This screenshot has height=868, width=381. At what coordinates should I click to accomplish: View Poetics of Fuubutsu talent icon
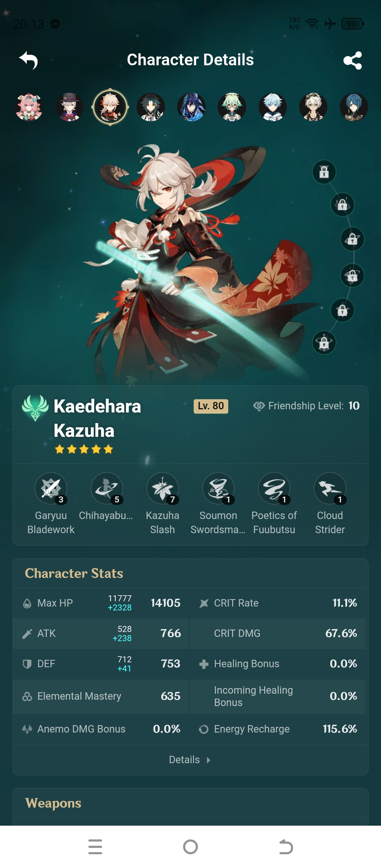point(274,488)
